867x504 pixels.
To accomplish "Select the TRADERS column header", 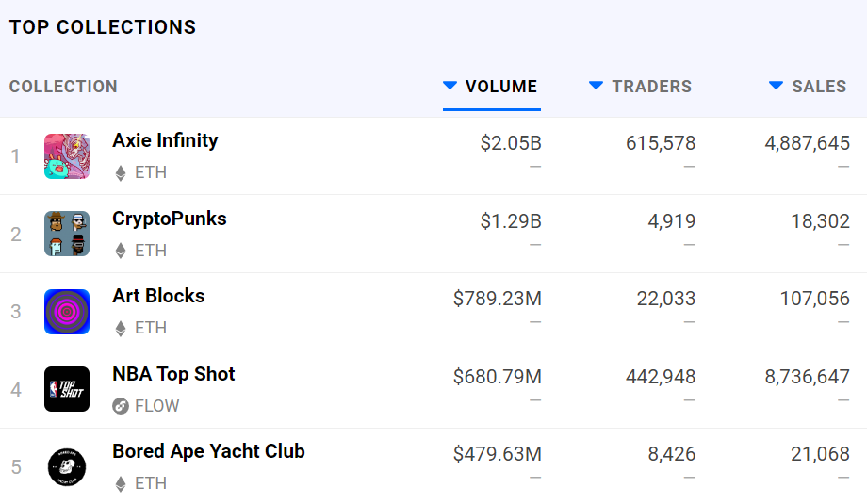I will [651, 87].
